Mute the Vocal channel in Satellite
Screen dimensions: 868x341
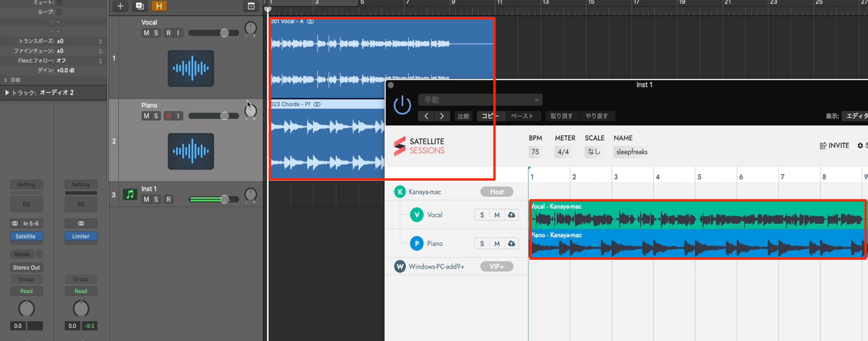point(497,215)
